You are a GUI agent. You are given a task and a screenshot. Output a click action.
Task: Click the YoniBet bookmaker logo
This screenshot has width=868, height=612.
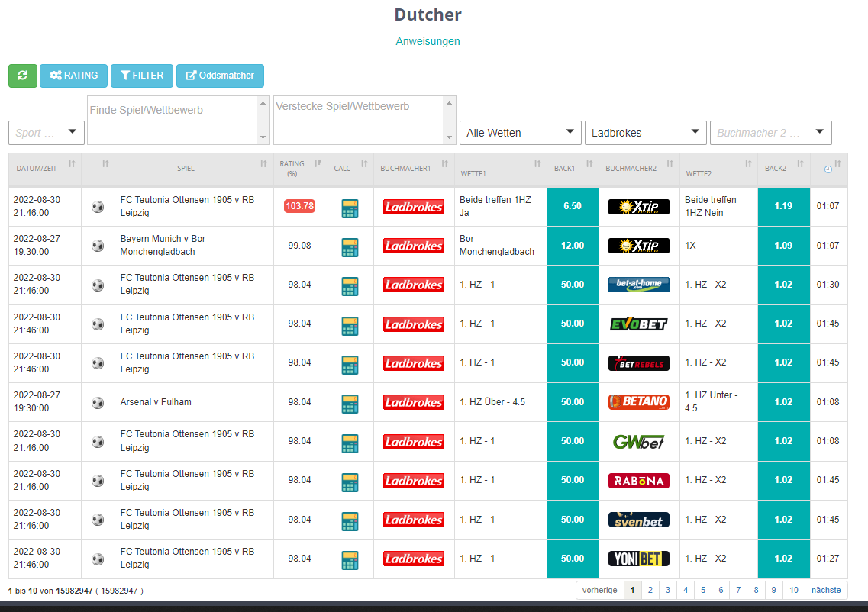point(638,559)
